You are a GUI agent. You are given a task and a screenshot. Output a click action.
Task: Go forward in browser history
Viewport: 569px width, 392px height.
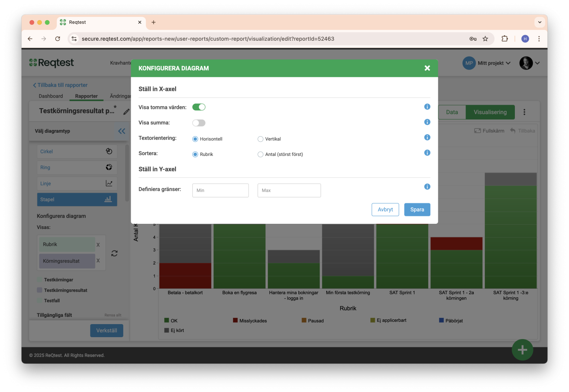click(x=44, y=39)
